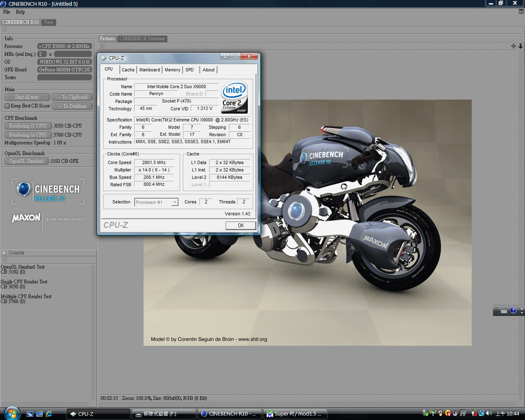The height and width of the screenshot is (420, 525).
Task: Click the grip handle under the Pictures tab
Action: (102, 46)
